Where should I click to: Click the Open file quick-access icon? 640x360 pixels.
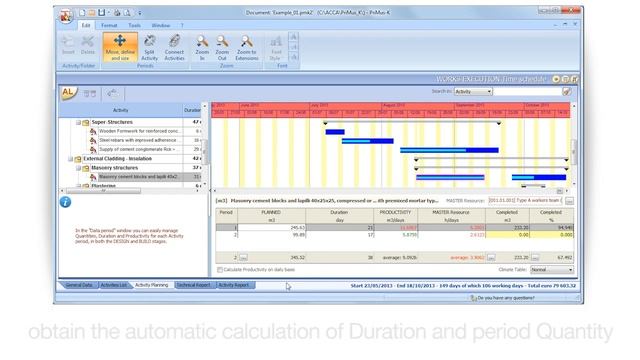[x=92, y=13]
